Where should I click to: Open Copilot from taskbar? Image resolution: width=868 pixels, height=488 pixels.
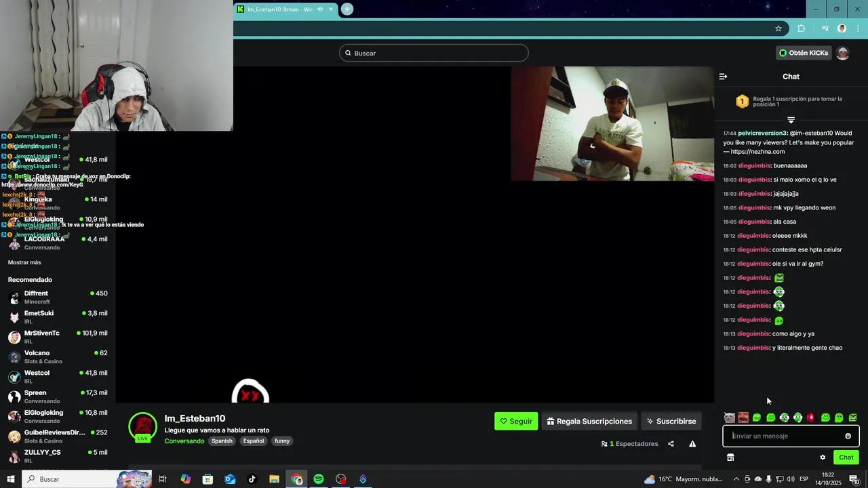(x=185, y=479)
